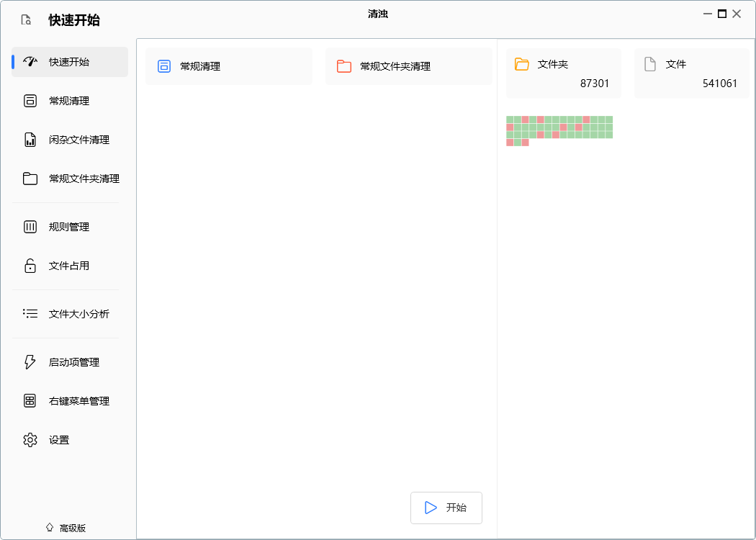This screenshot has height=540, width=756.
Task: Click the 闲杂文件清理 chart-file icon
Action: click(30, 140)
